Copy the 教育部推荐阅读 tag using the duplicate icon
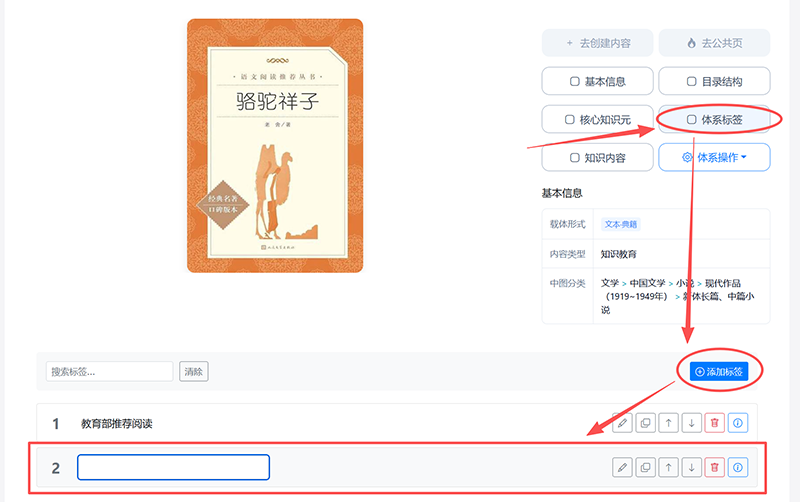 [x=645, y=423]
